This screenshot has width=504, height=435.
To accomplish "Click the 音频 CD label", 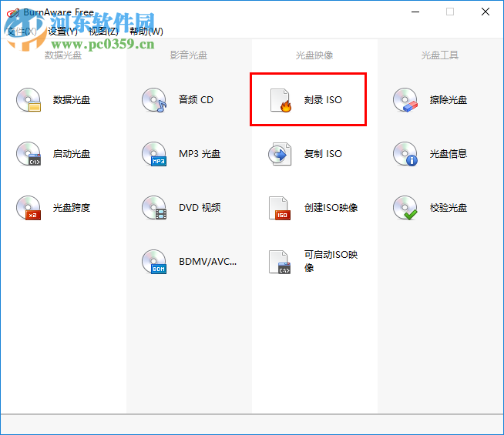I will (196, 100).
